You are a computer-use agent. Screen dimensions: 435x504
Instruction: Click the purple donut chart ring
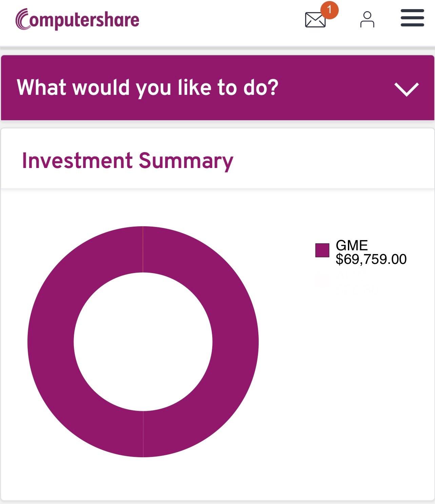51,342
